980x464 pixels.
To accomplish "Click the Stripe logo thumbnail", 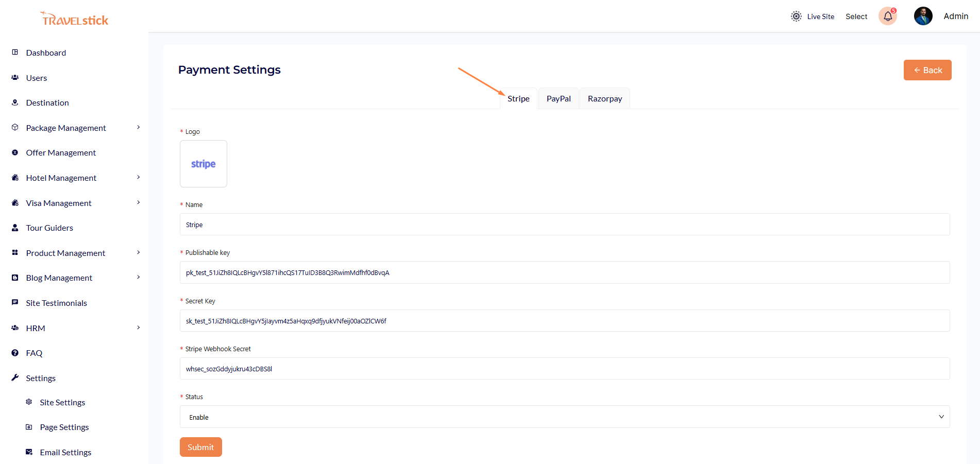I will [x=204, y=164].
